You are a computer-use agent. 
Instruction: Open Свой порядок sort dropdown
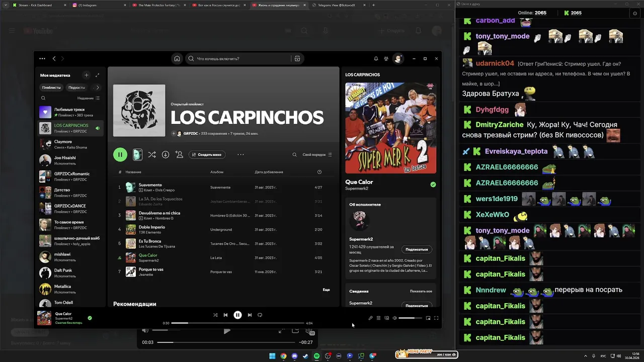(317, 155)
